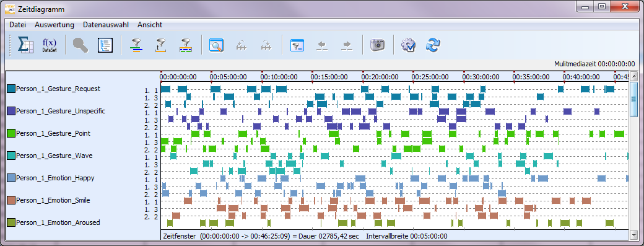This screenshot has width=644, height=246.
Task: Click the vertical scrollbar down arrow
Action: click(x=633, y=235)
